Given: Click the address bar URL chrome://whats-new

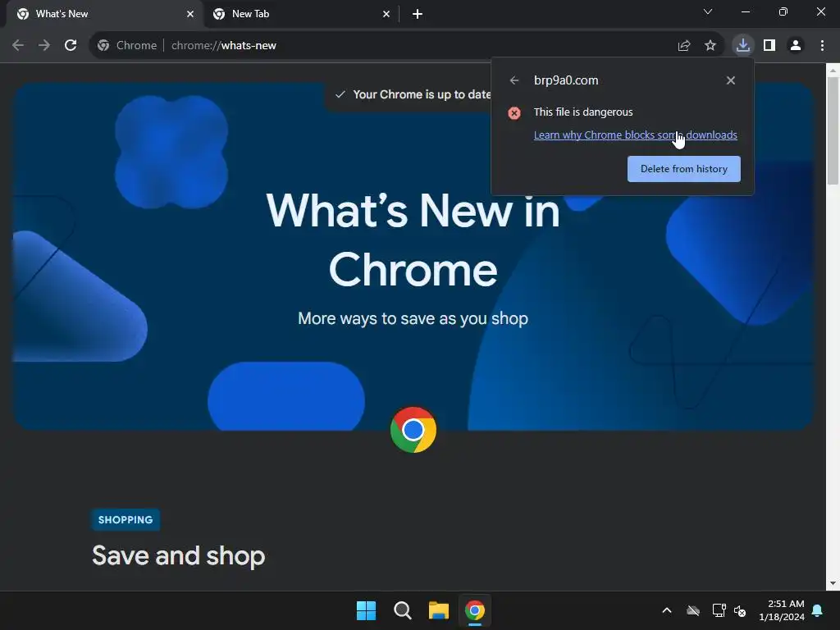Looking at the screenshot, I should [223, 46].
